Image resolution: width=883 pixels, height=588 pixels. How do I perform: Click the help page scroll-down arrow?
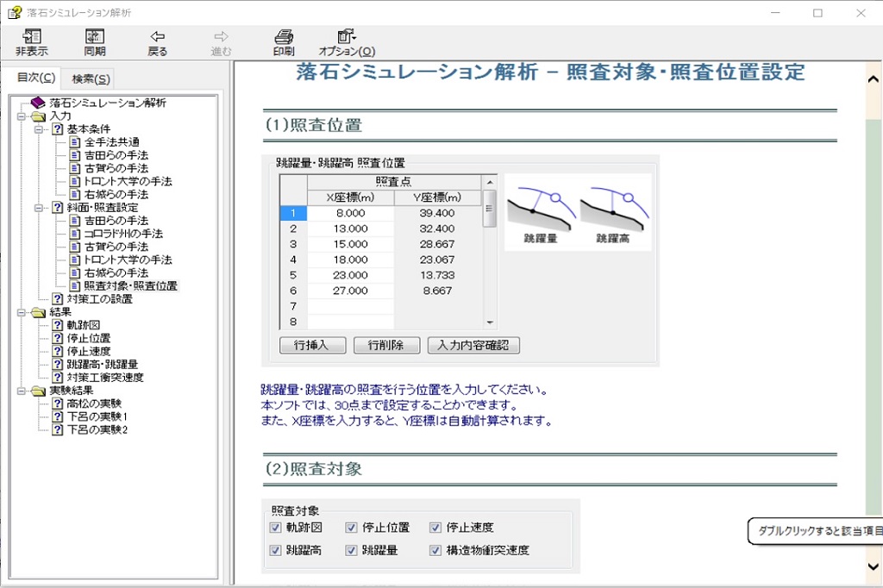pos(874,566)
